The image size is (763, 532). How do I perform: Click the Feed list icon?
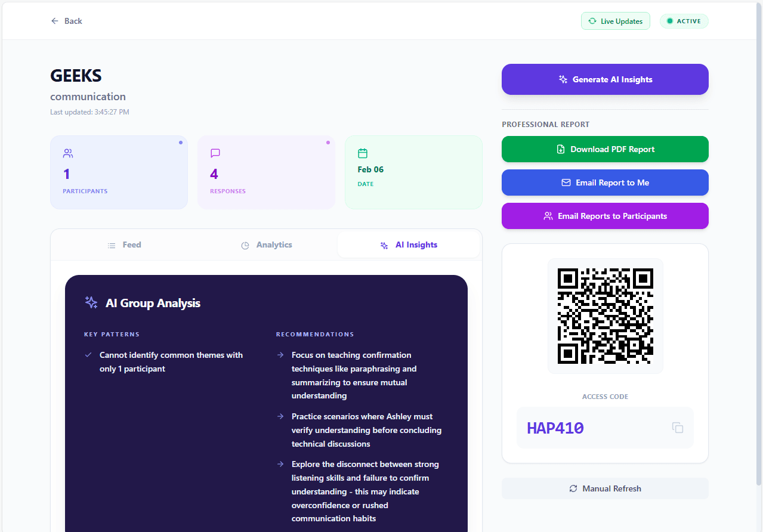[x=111, y=245]
